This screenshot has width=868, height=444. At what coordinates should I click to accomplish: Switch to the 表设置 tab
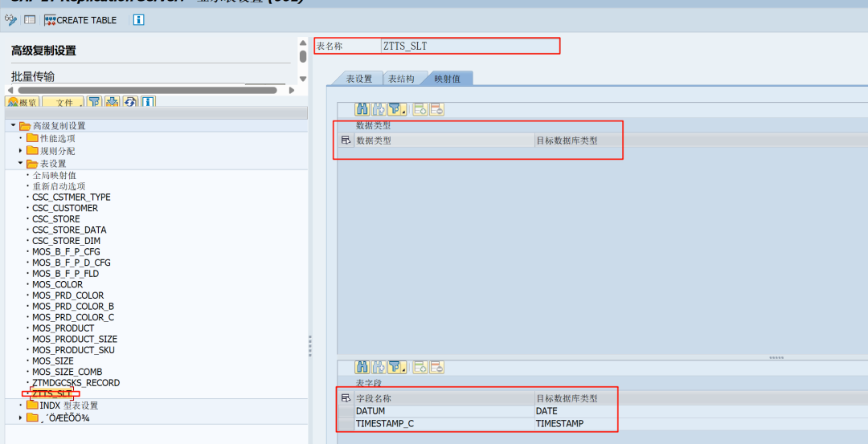click(358, 79)
